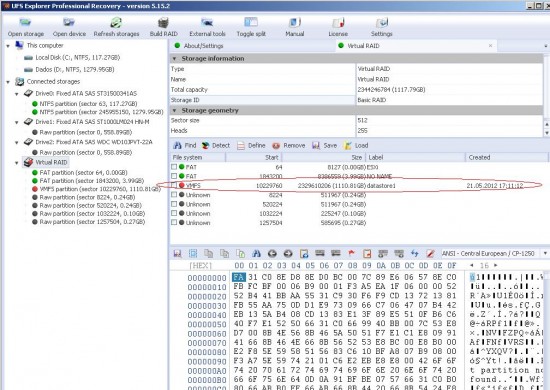Select Dados (D:, NTFS, 1279.95GB)

(75, 70)
